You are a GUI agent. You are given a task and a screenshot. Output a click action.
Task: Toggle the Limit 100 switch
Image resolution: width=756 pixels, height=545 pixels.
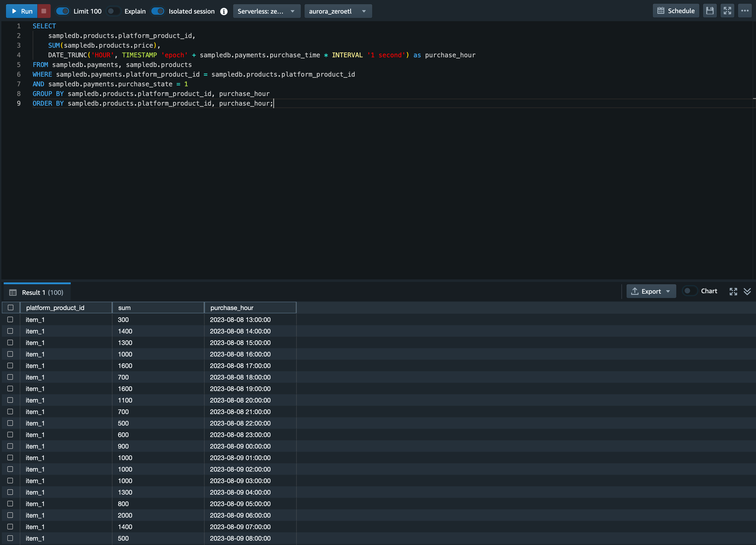[63, 11]
